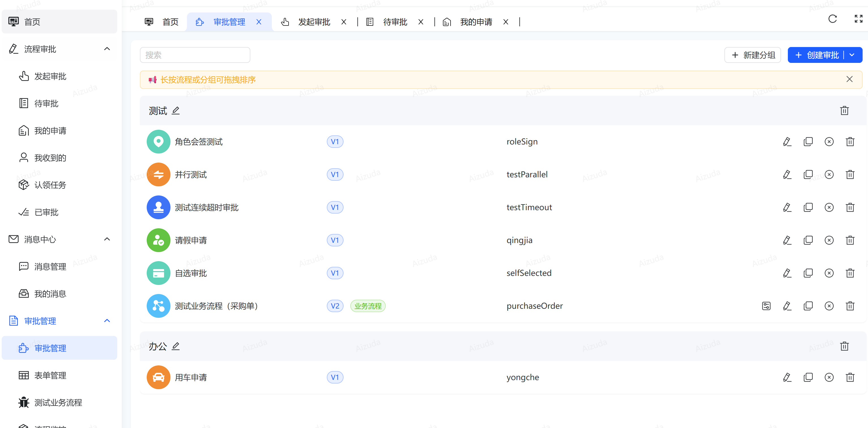Screen dimensions: 868x428
Task: Disable the roleSign workflow
Action: pyautogui.click(x=829, y=142)
